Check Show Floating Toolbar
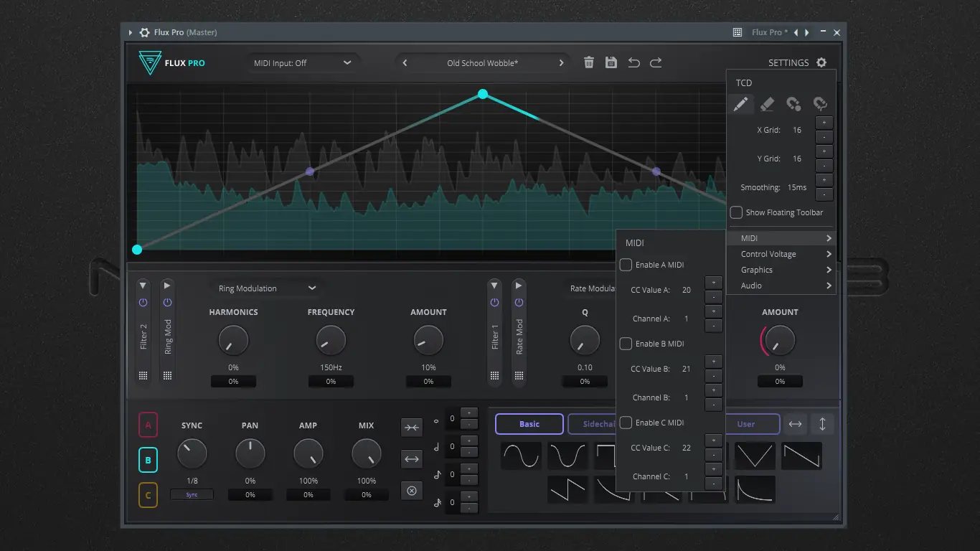Screen dimensions: 980x551 click(735, 212)
